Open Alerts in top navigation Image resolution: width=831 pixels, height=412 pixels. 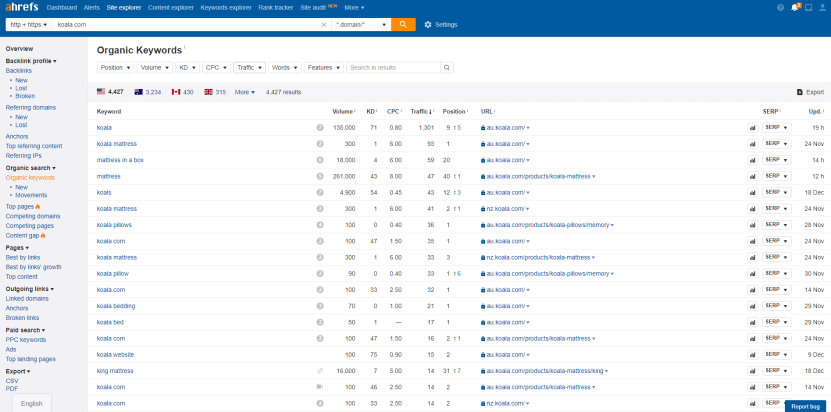(92, 7)
